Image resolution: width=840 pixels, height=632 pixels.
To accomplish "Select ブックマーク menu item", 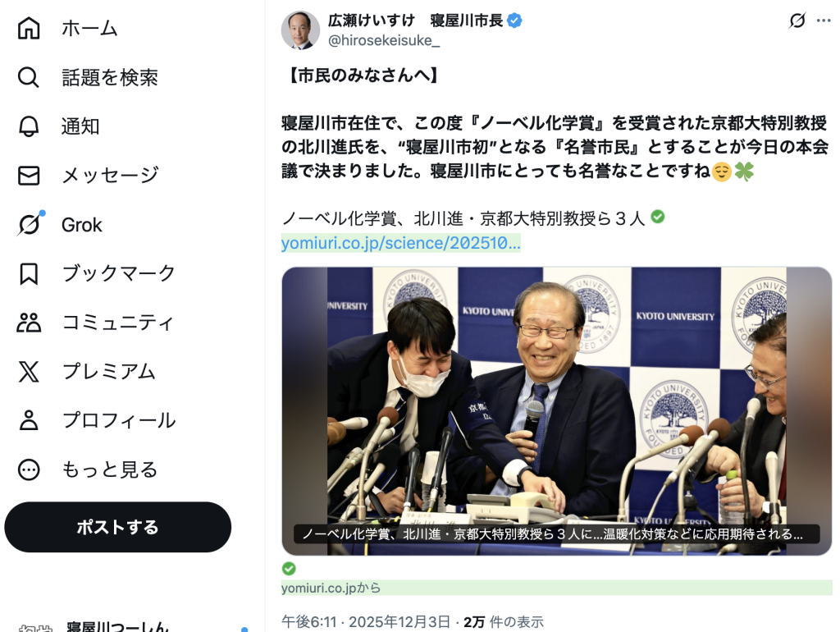I will pos(118,273).
